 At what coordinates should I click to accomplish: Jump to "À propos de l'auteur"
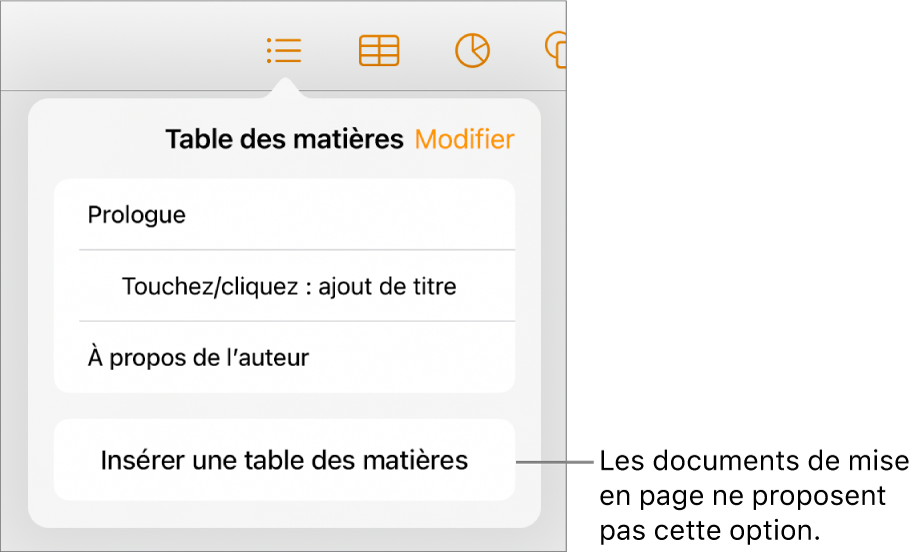pyautogui.click(x=198, y=357)
